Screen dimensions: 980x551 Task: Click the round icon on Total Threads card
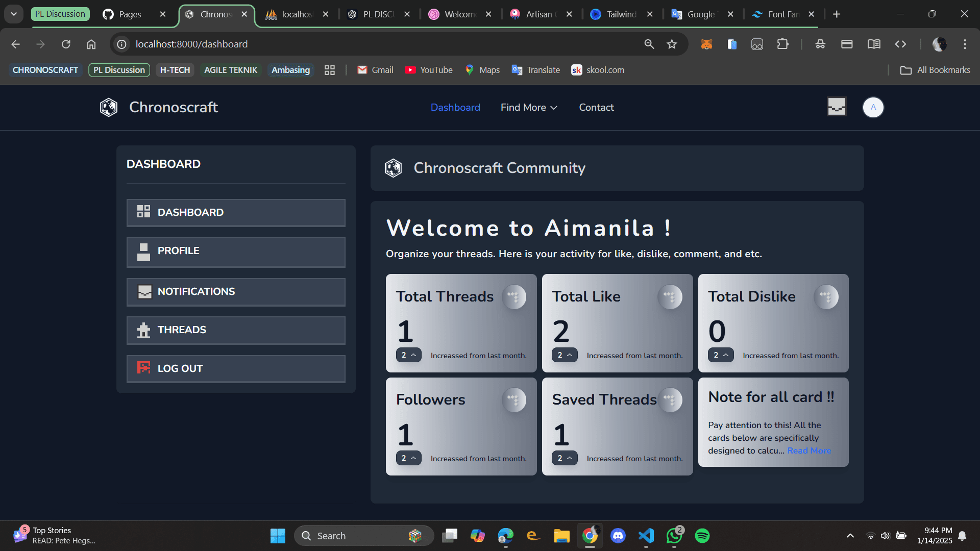coord(514,297)
